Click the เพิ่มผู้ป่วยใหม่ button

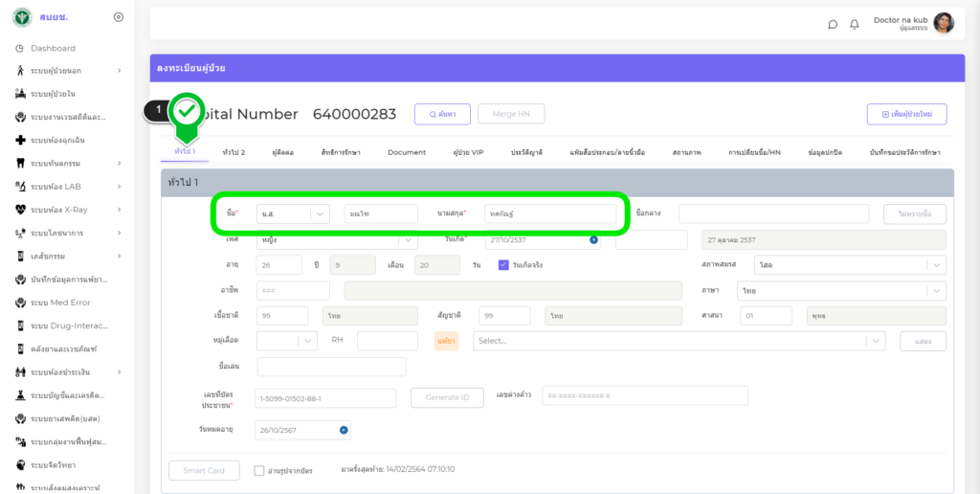point(906,114)
